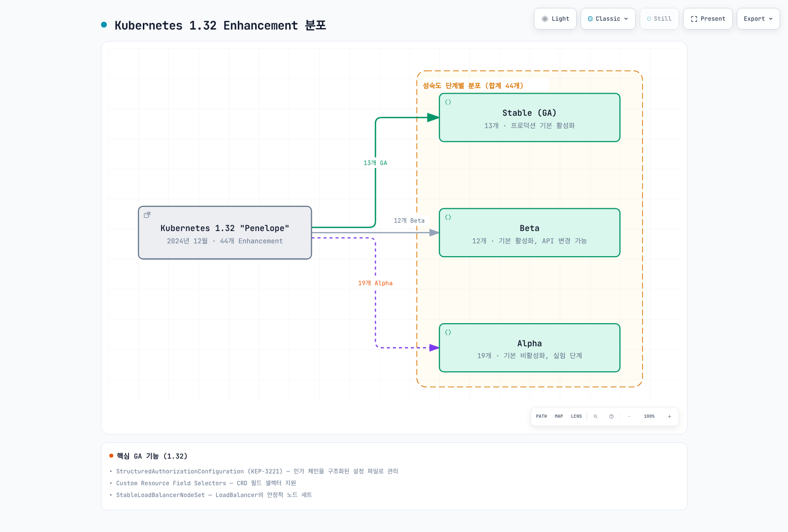Viewport: 788px width, 532px height.
Task: Select the Beta node
Action: tap(529, 233)
